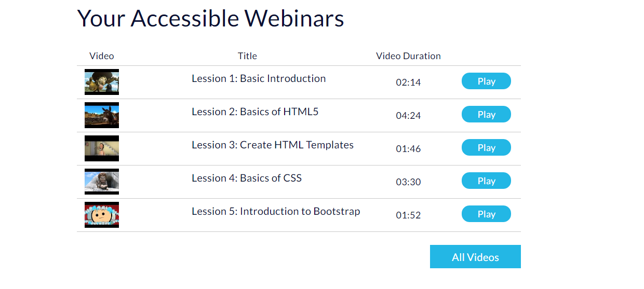Viewport: 644px width, 289px height.
Task: Select the Lession 4: Basics of CSS title
Action: pos(247,178)
